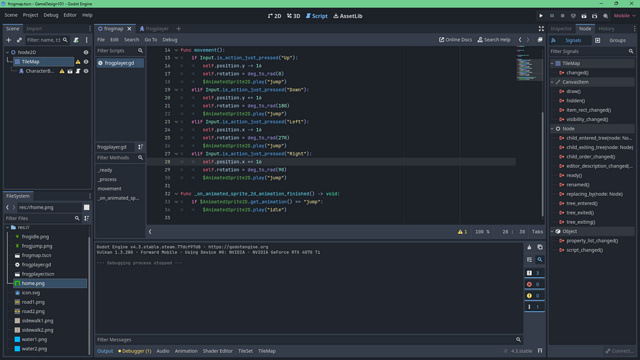Switch to the Inspector dock tab
The image size is (640, 360).
[x=561, y=29]
